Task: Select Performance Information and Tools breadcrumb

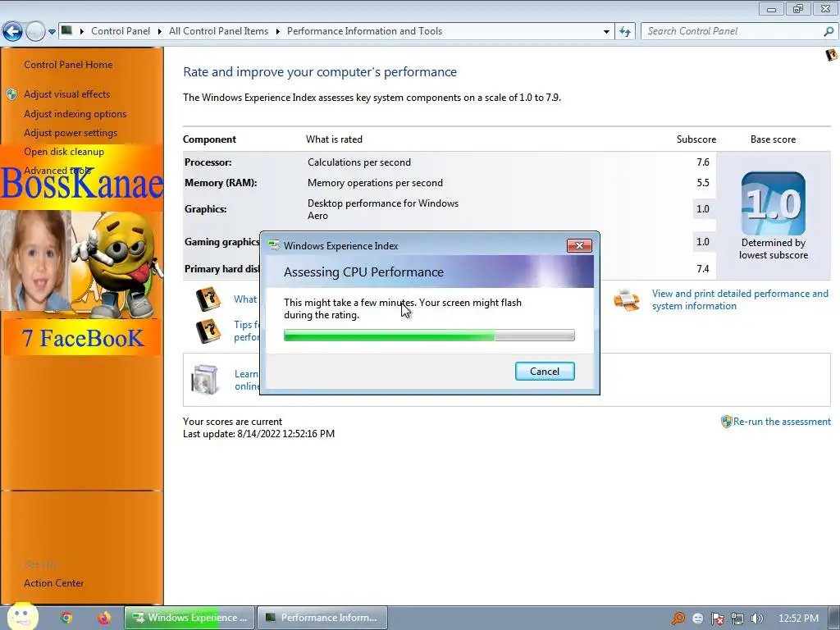Action: coord(364,31)
